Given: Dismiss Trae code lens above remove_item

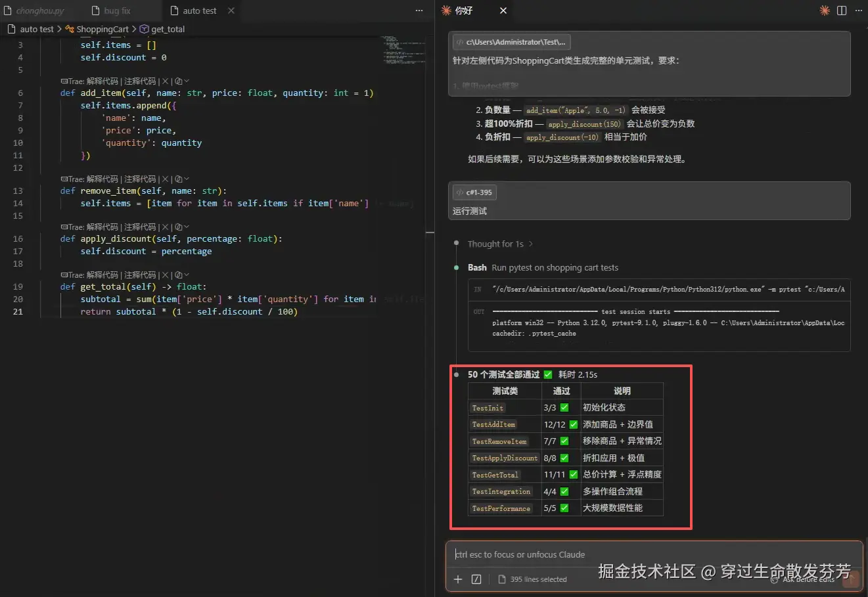Looking at the screenshot, I should [x=166, y=179].
